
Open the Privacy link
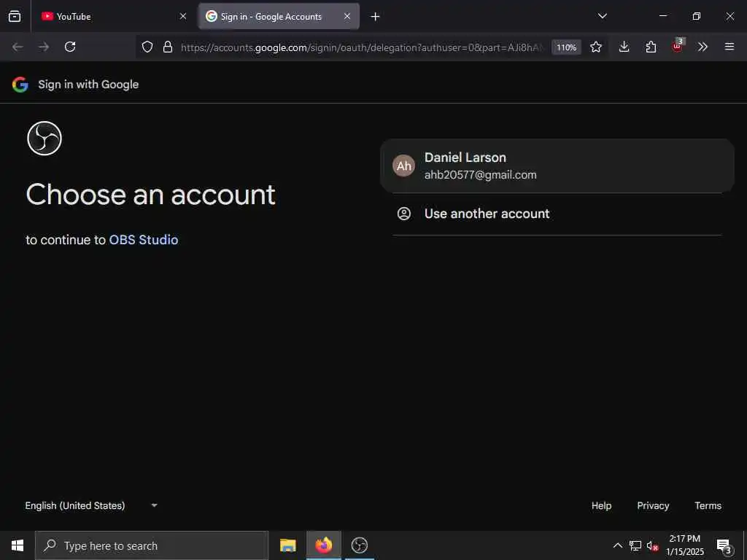tap(653, 506)
